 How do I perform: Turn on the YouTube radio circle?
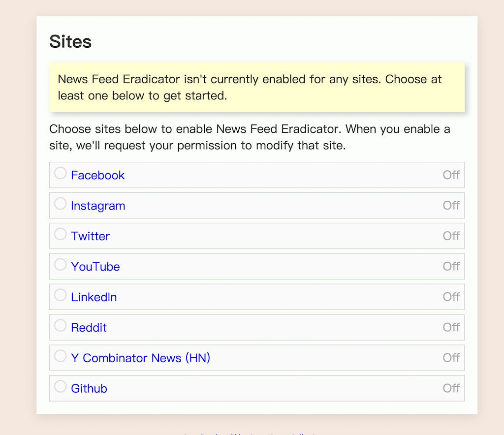tap(60, 265)
